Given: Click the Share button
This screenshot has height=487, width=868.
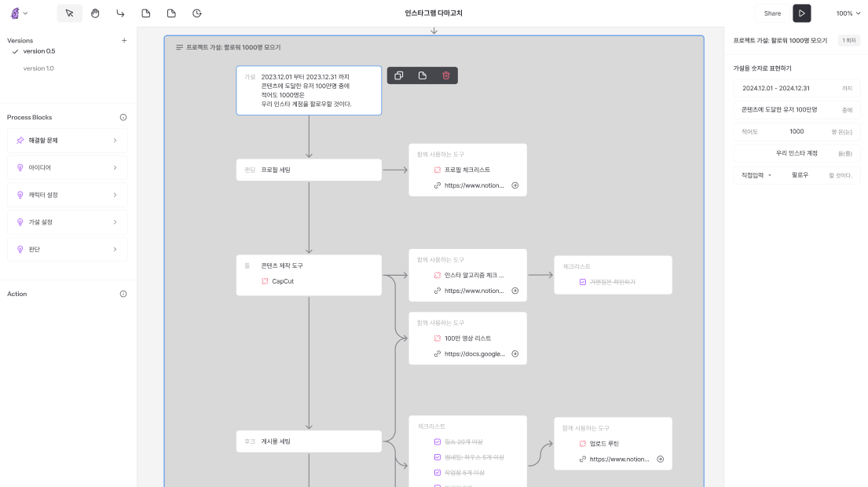Looking at the screenshot, I should pyautogui.click(x=772, y=13).
